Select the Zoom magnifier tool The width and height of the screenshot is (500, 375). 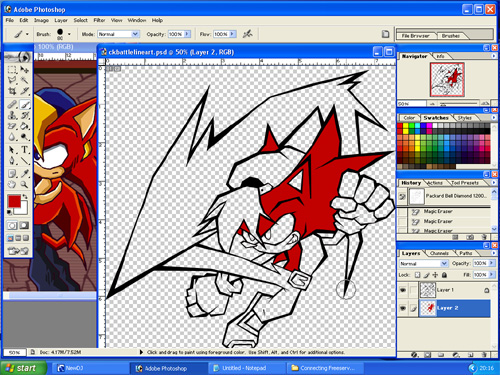pyautogui.click(x=24, y=184)
